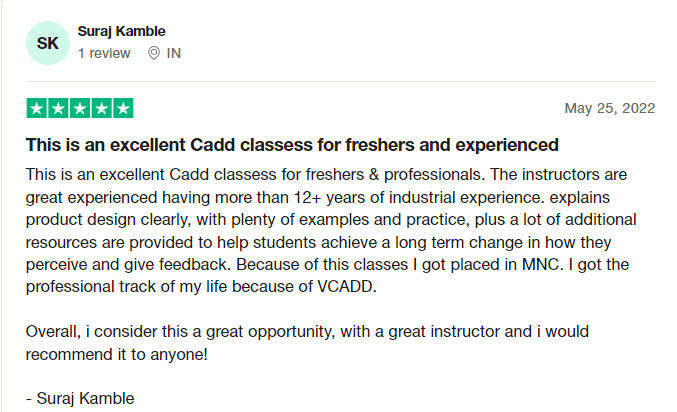This screenshot has width=677, height=412.
Task: Click the review date May 25, 2022
Action: (x=609, y=108)
